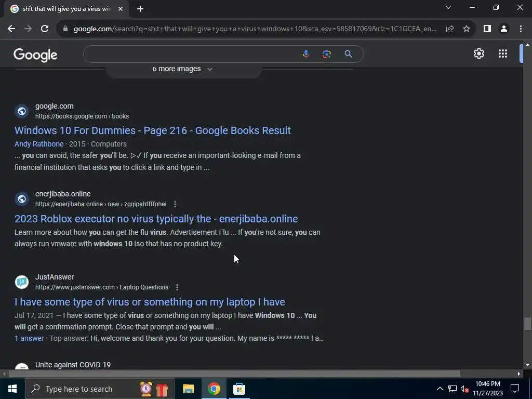This screenshot has height=399, width=532.
Task: Click the horizontal scrollbar left arrow
Action: (4, 374)
